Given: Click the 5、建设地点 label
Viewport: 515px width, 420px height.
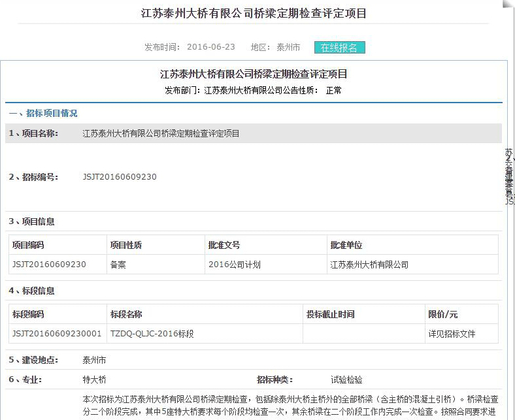Looking at the screenshot, I should 33,360.
